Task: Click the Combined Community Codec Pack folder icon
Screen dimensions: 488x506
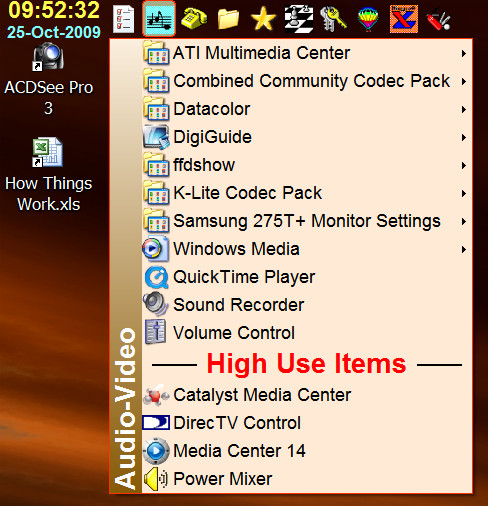Action: tap(155, 81)
